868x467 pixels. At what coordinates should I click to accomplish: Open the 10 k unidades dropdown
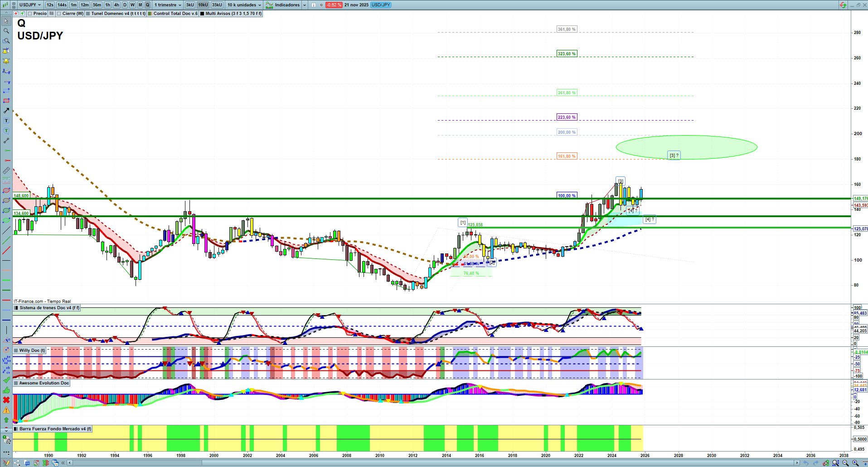tap(244, 5)
